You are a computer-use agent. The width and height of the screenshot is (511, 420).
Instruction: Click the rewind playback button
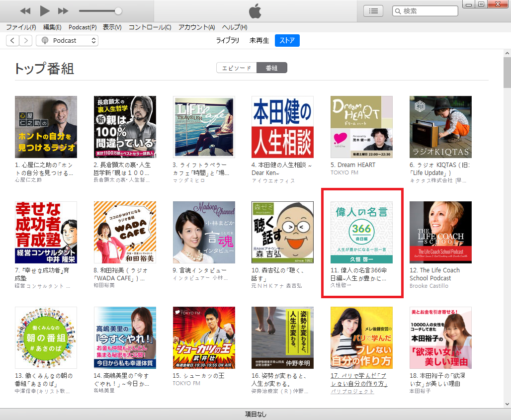point(25,11)
